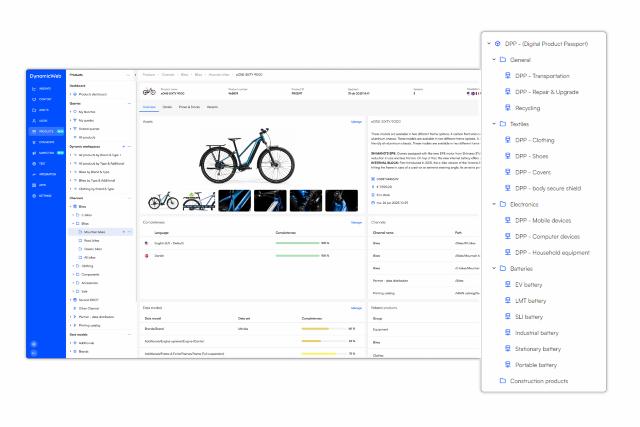Select the first bike thumbnail image

click(x=164, y=200)
